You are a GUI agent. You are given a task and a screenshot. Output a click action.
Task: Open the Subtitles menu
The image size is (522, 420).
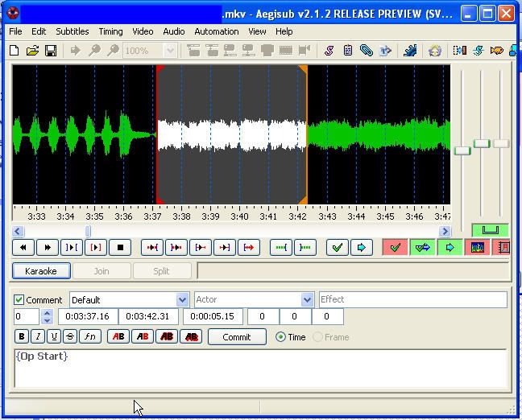click(72, 31)
